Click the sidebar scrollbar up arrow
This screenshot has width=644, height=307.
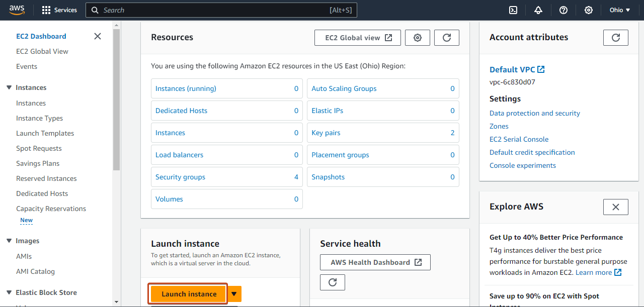click(x=116, y=24)
